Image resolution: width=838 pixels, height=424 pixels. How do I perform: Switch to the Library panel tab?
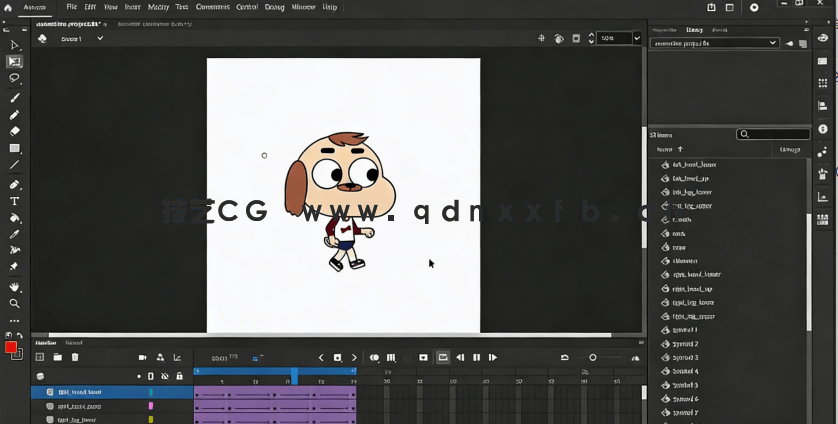click(694, 30)
